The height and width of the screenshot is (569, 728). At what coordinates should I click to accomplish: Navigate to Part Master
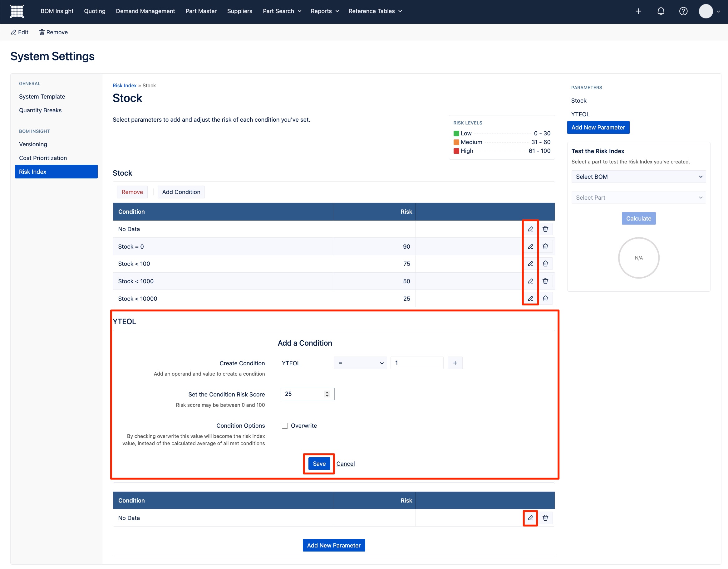pyautogui.click(x=201, y=11)
